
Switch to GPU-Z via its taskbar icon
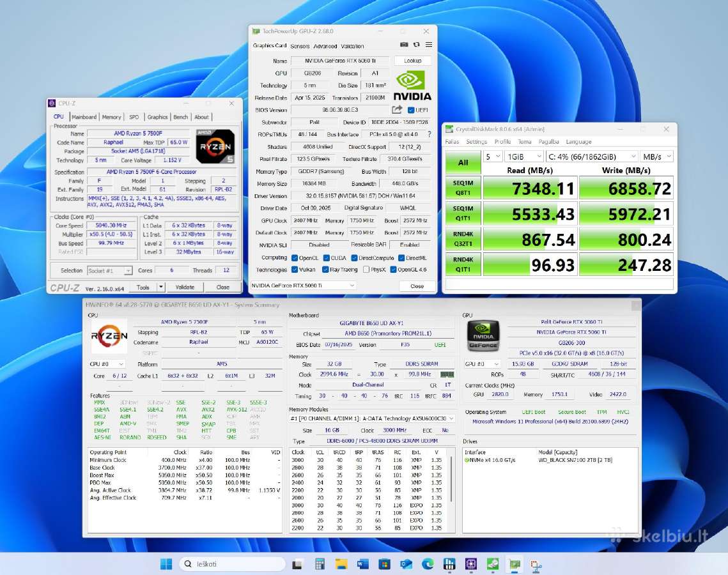(x=515, y=564)
